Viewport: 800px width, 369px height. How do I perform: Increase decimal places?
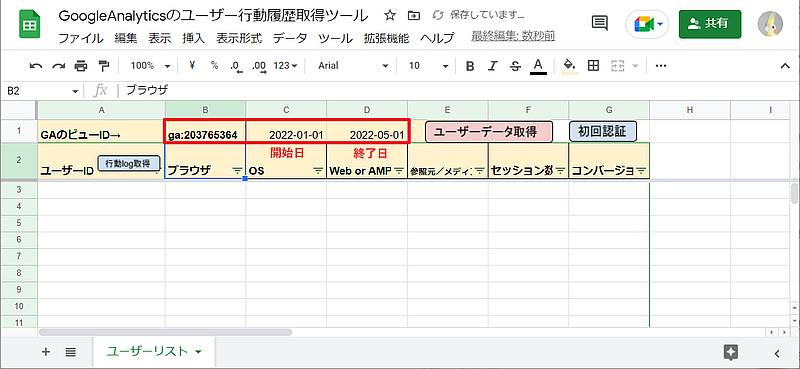coord(259,66)
